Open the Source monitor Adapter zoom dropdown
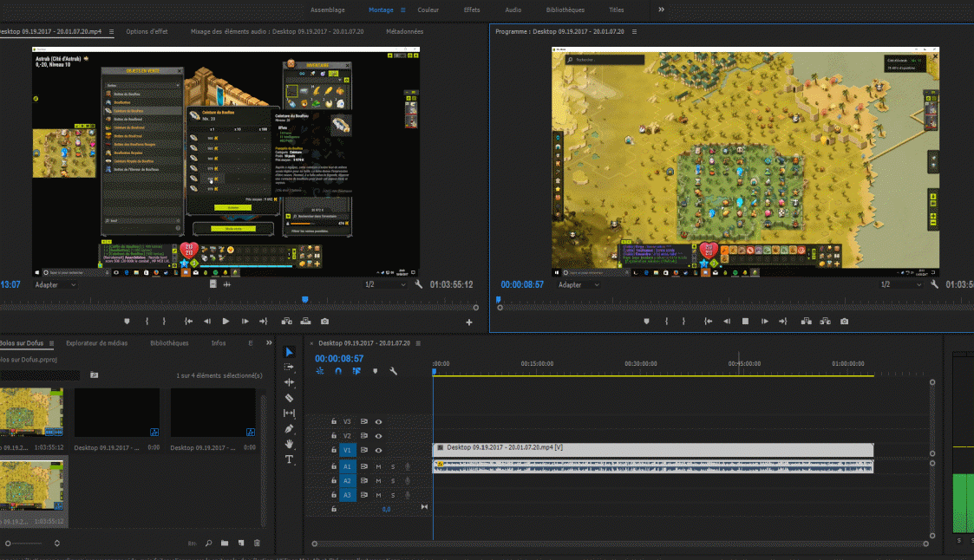Screen dimensions: 974x560 point(56,285)
